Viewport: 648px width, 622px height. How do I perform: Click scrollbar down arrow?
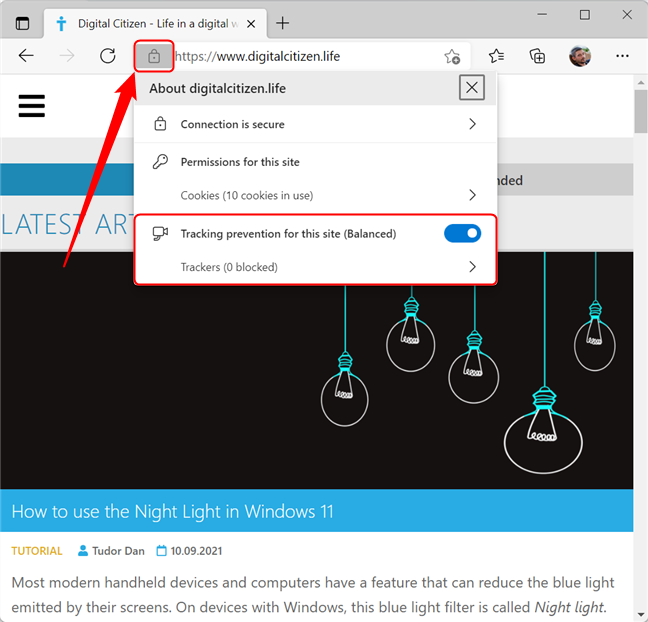coord(641,614)
